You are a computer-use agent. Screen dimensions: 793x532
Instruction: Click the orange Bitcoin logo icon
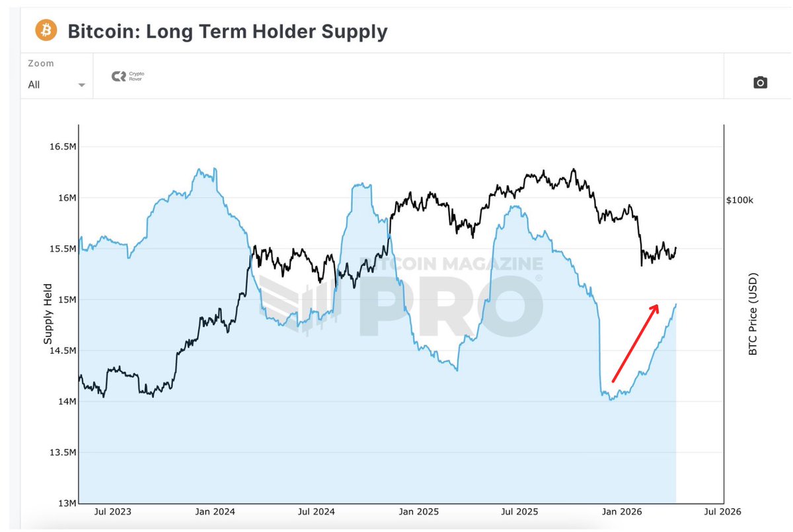click(47, 30)
